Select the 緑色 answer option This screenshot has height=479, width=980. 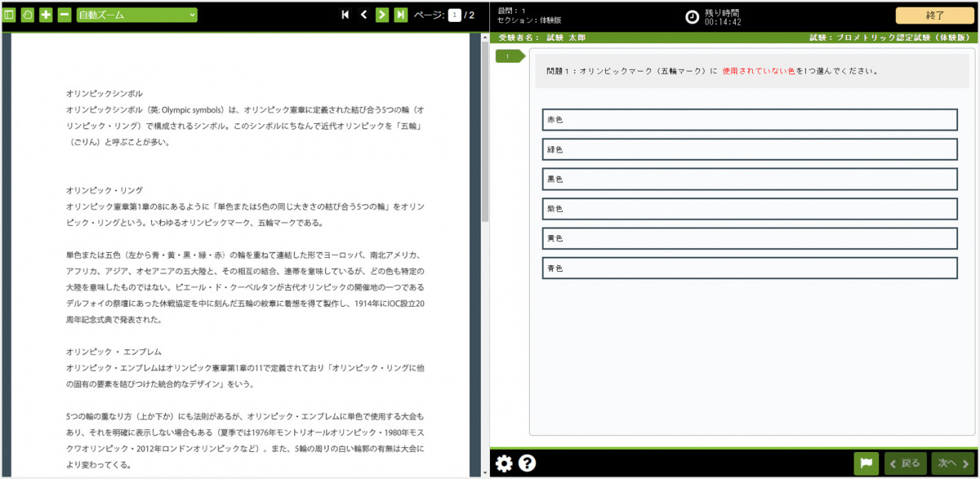click(x=750, y=149)
